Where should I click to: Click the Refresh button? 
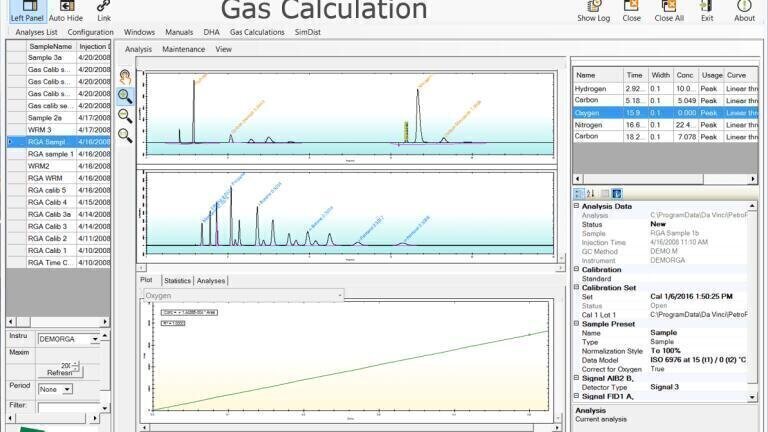pos(60,373)
